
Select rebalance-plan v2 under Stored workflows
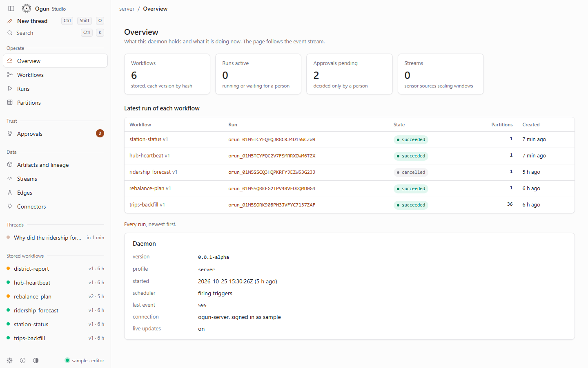click(55, 296)
